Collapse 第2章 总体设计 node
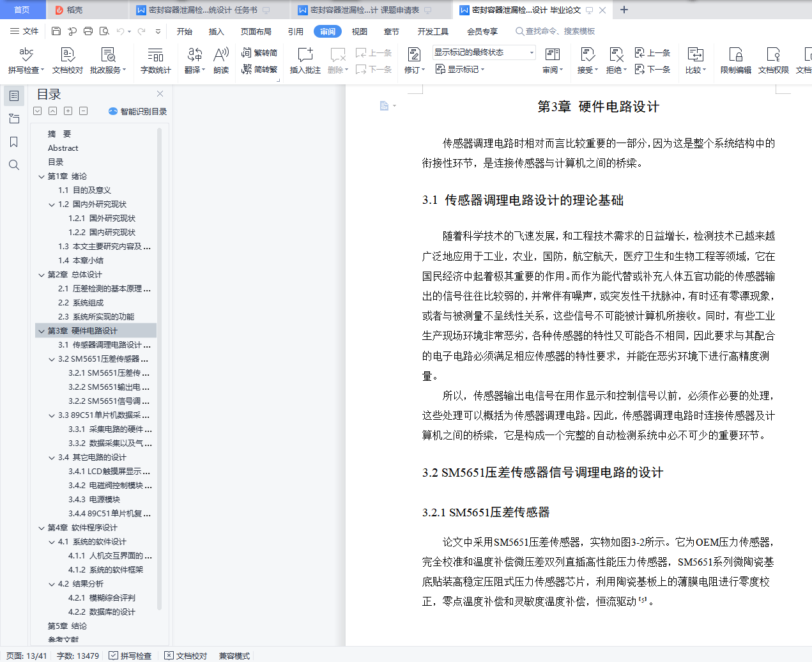This screenshot has width=812, height=662. pos(42,275)
